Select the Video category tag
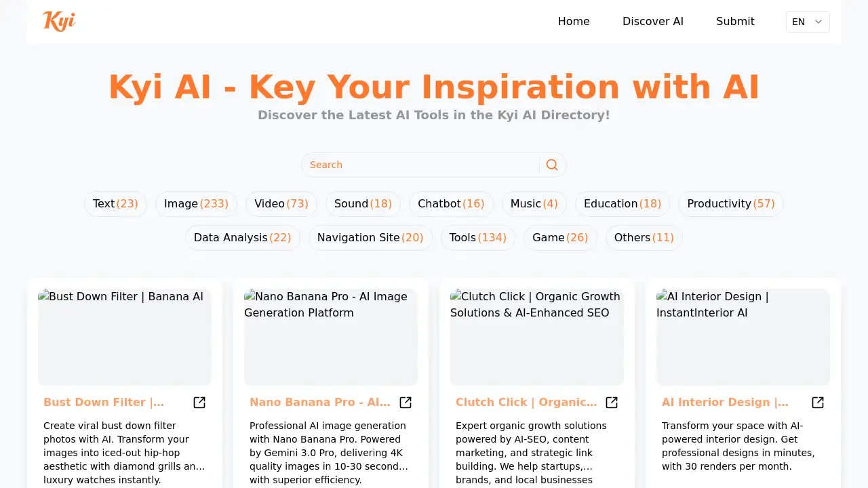This screenshot has width=868, height=488. 281,204
